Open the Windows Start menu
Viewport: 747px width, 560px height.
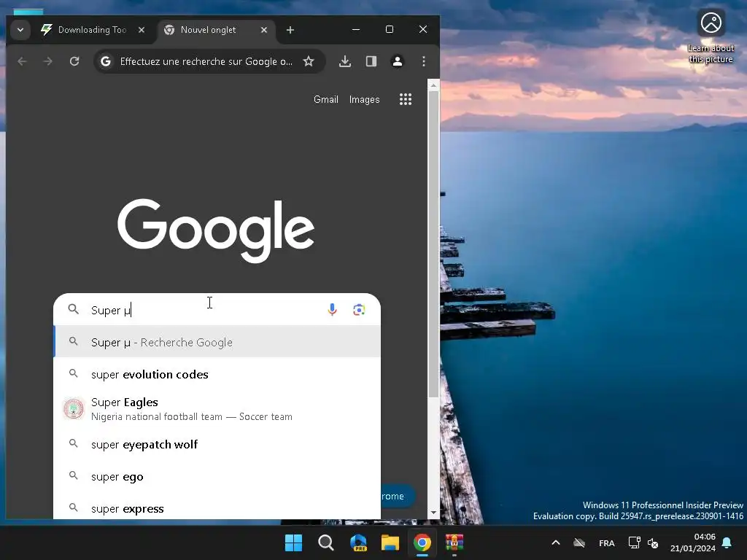(x=293, y=542)
